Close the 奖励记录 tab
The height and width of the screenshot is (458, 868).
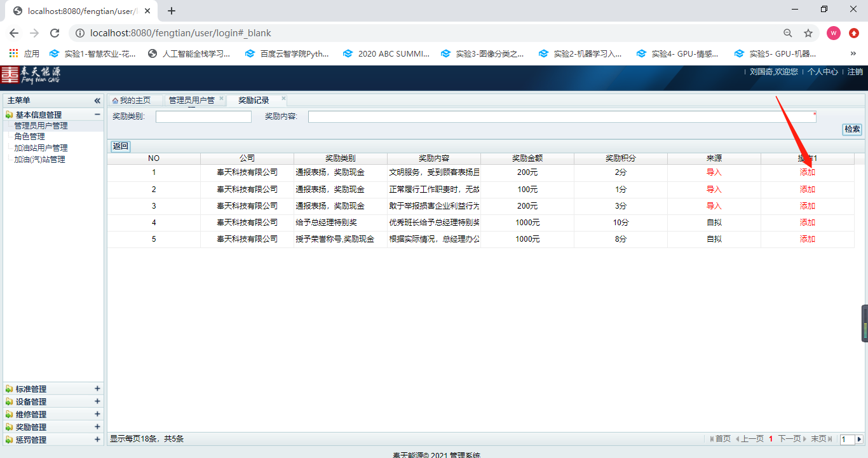tap(283, 99)
